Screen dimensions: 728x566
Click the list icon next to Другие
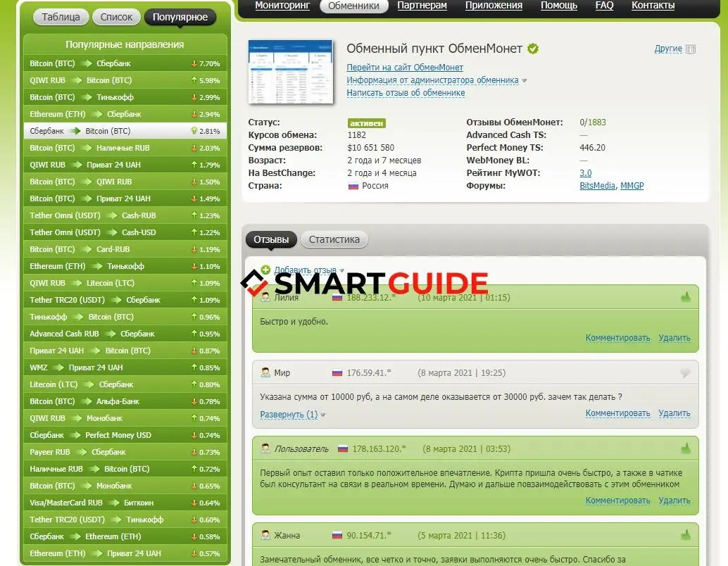pyautogui.click(x=691, y=49)
